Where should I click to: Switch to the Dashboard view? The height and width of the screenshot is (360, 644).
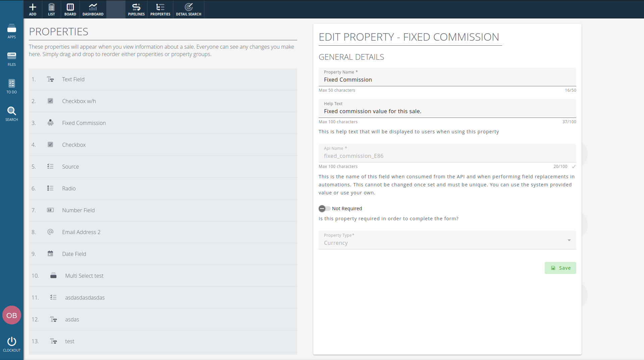(x=93, y=9)
